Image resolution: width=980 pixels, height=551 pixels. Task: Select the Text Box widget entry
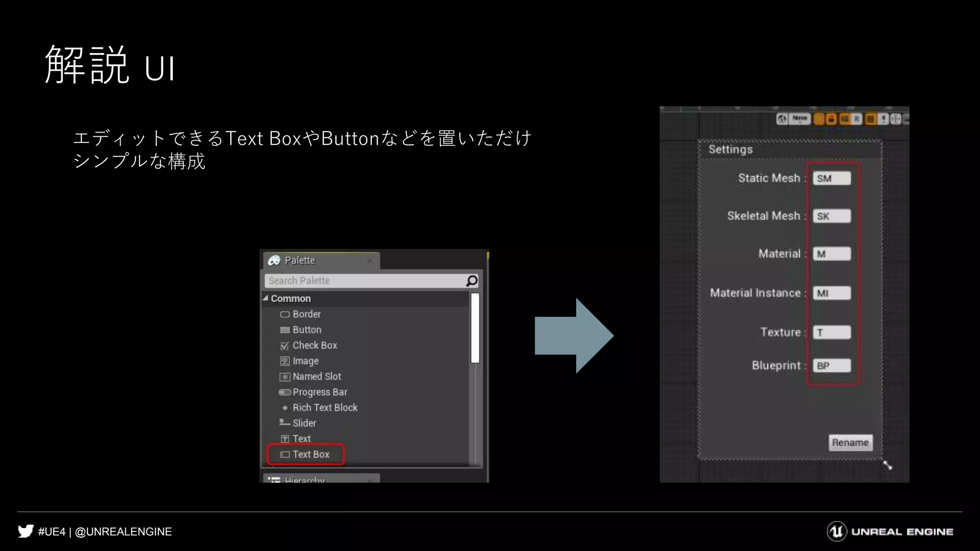click(305, 454)
